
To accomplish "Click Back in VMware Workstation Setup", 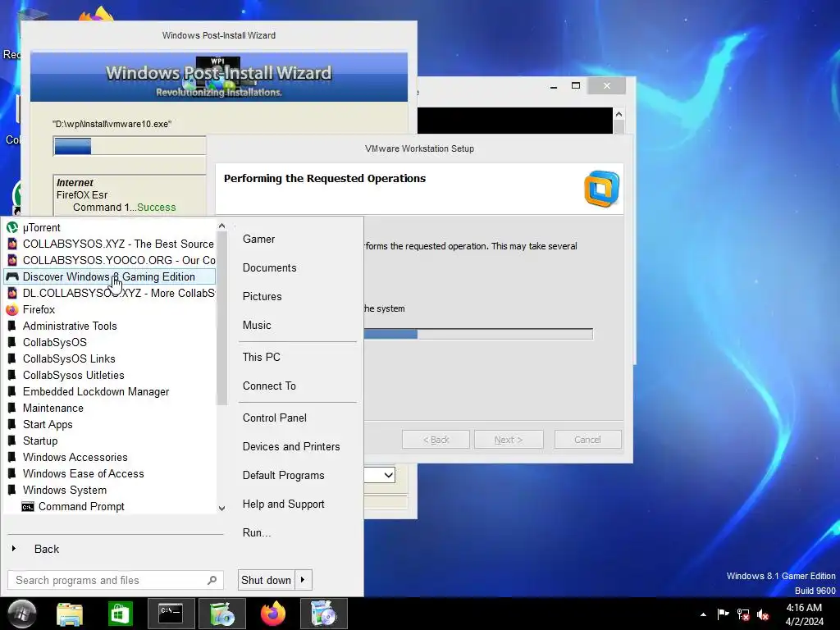I will point(436,440).
